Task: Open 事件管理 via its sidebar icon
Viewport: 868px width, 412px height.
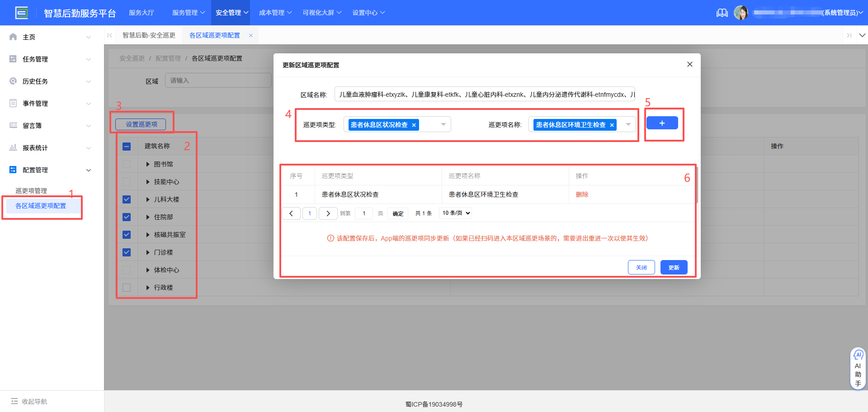Action: tap(13, 103)
